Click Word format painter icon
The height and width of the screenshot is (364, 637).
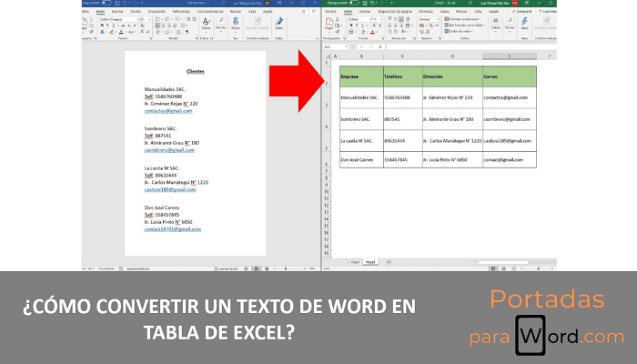pos(91,32)
